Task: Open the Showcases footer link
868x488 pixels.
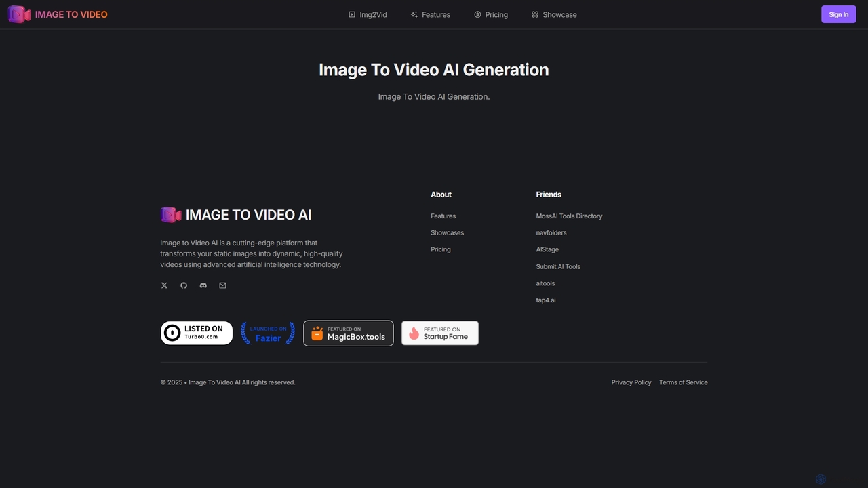Action: [x=447, y=233]
